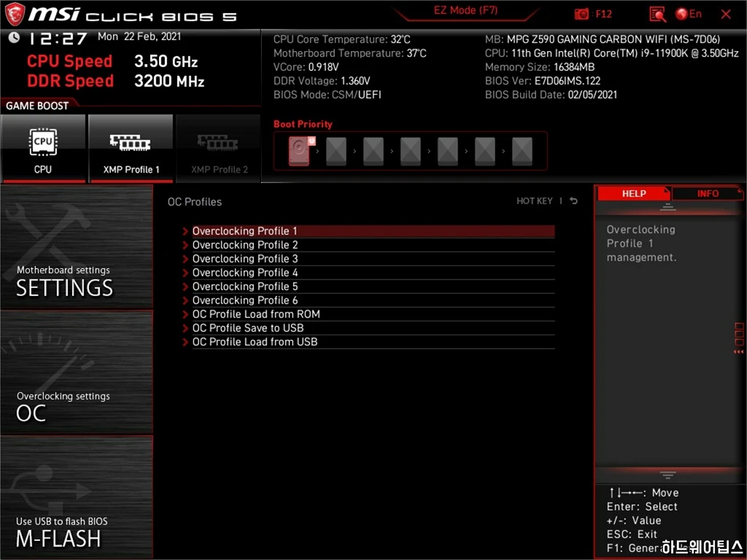This screenshot has height=560, width=747.
Task: Take a screenshot with the F12 camera icon
Action: tap(581, 14)
